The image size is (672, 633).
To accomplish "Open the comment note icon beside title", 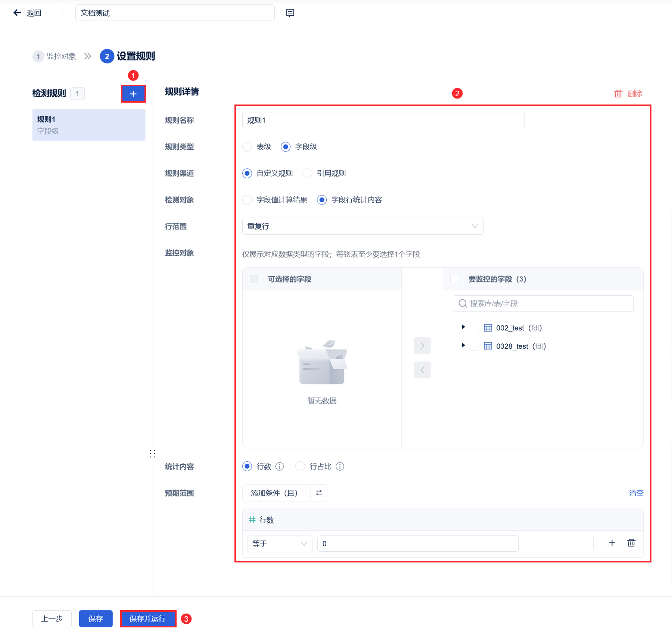I will click(290, 13).
